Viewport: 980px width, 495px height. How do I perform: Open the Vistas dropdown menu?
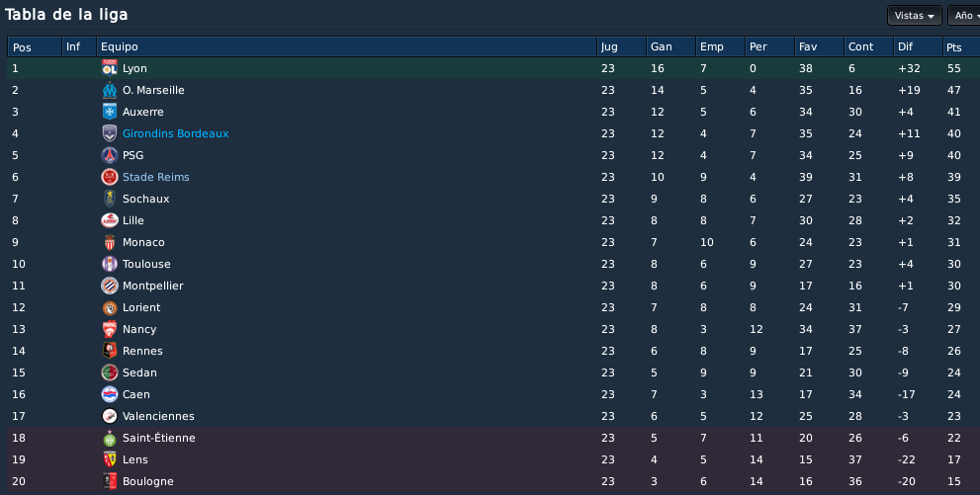pos(915,16)
